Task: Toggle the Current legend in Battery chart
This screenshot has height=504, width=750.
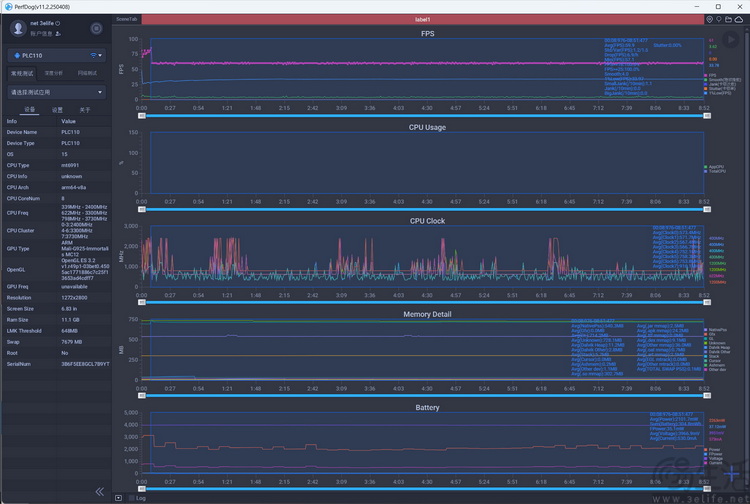Action: click(713, 463)
